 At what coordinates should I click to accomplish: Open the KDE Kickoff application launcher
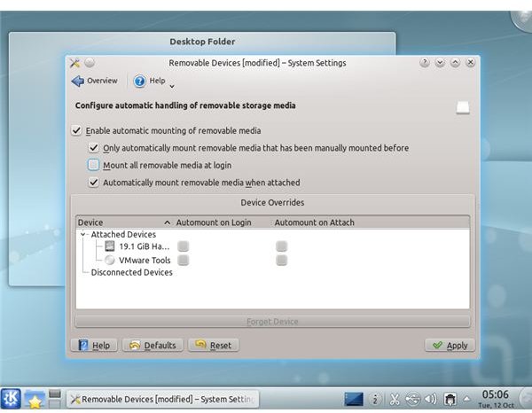point(11,399)
